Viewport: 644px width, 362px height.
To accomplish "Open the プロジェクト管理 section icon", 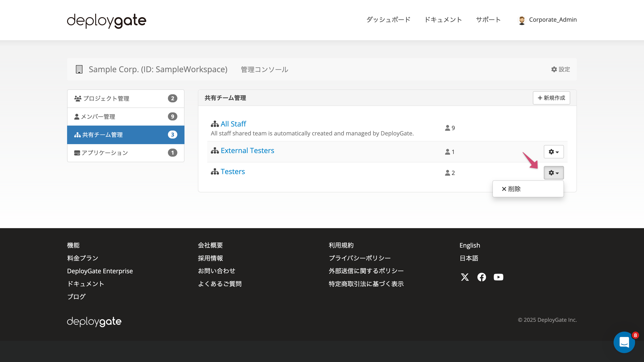I will (78, 98).
